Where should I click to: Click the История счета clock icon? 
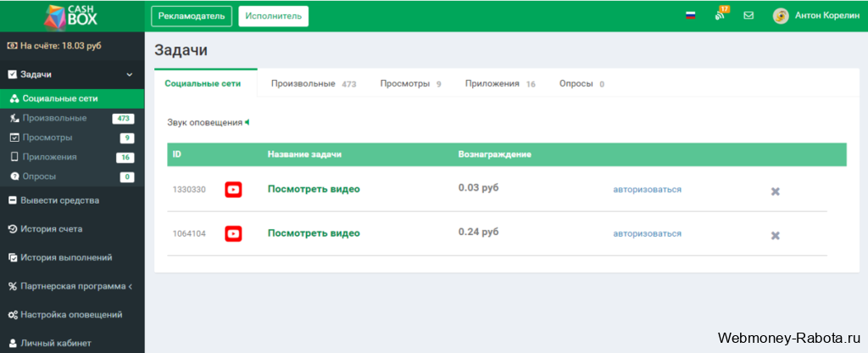(x=12, y=229)
